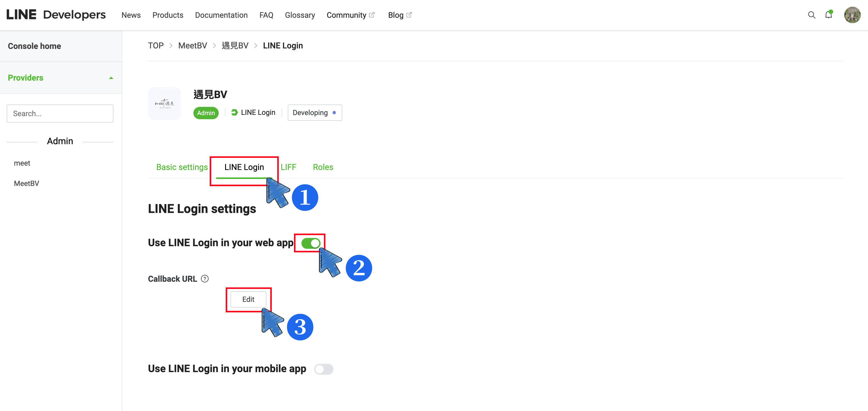Viewport: 868px width, 411px height.
Task: Click the LINE Developers logo
Action: tap(56, 15)
